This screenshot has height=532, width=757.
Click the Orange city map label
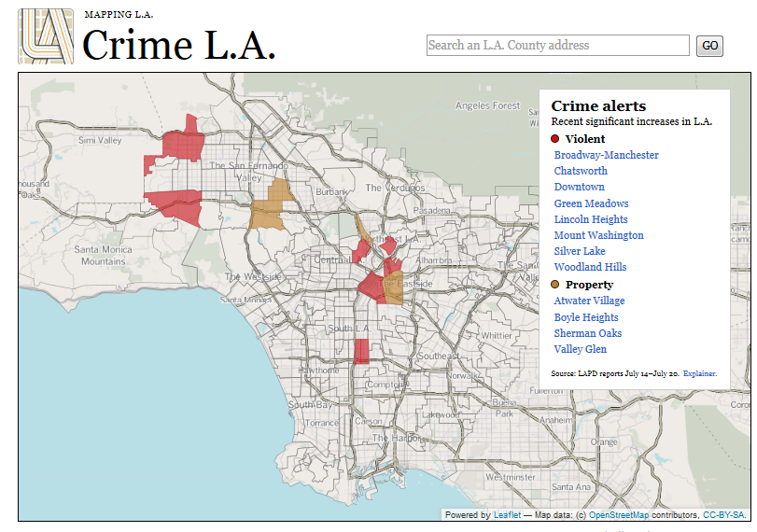pyautogui.click(x=604, y=442)
